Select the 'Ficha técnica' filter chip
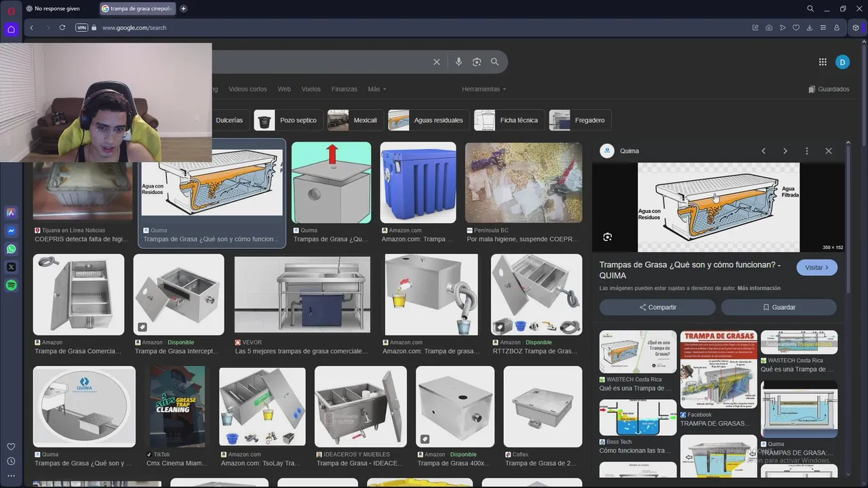Image resolution: width=868 pixels, height=488 pixels. coord(509,120)
